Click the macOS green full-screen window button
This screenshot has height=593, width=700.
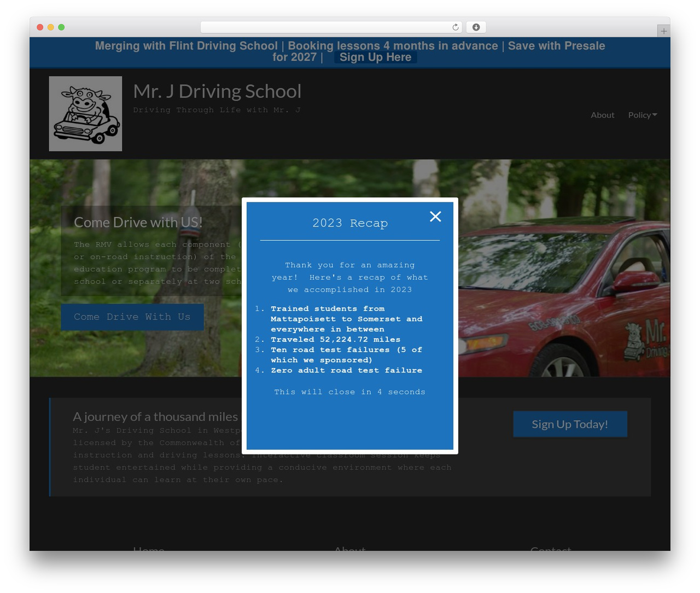pos(61,27)
